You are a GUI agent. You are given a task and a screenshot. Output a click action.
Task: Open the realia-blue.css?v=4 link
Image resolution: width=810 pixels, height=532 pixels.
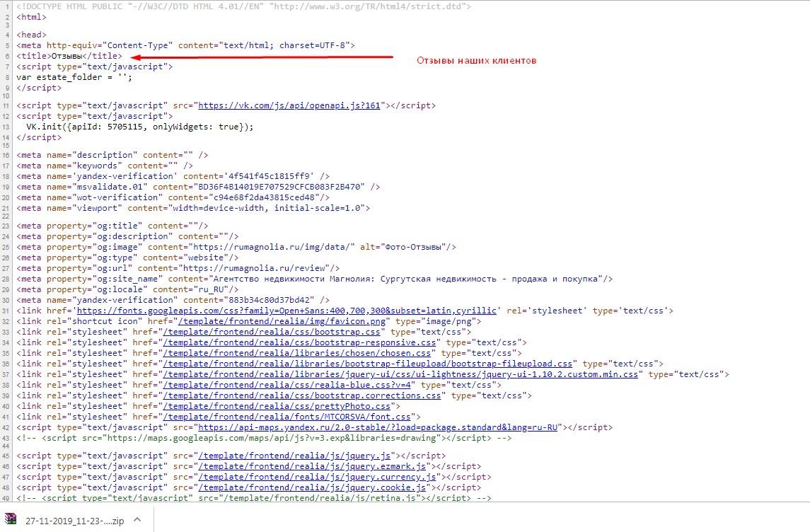[x=287, y=385]
